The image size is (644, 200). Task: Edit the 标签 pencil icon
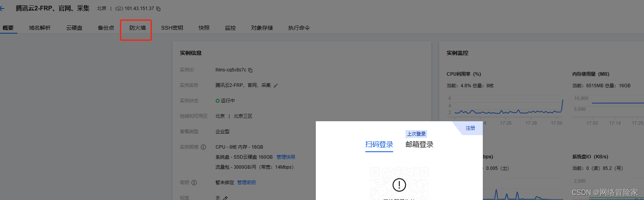(225, 198)
